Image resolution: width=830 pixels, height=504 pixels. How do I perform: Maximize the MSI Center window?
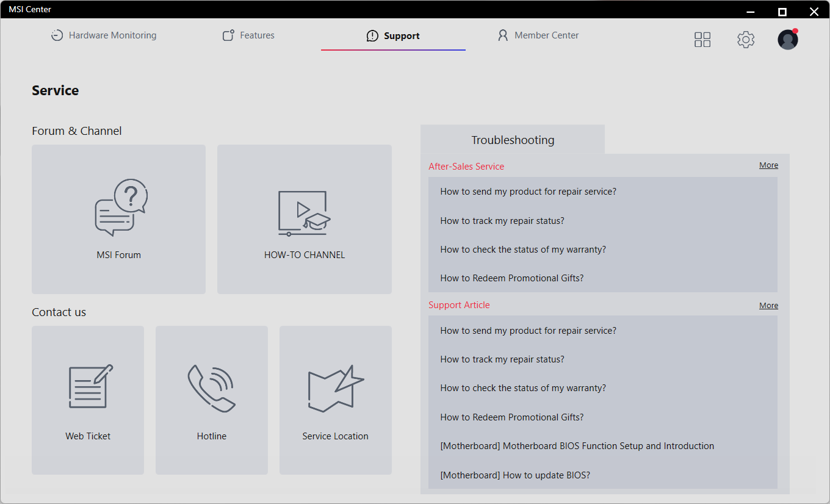point(782,11)
